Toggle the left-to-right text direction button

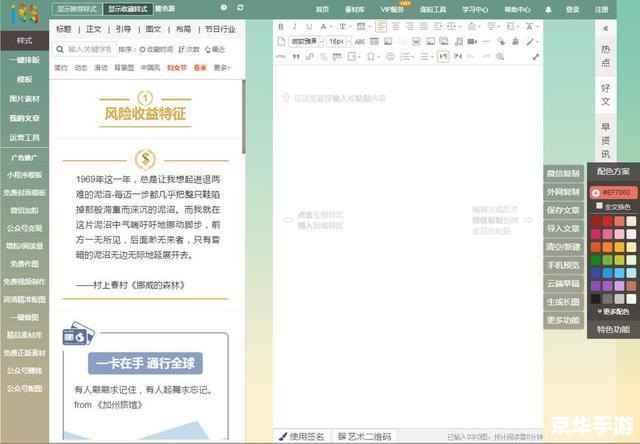443,57
